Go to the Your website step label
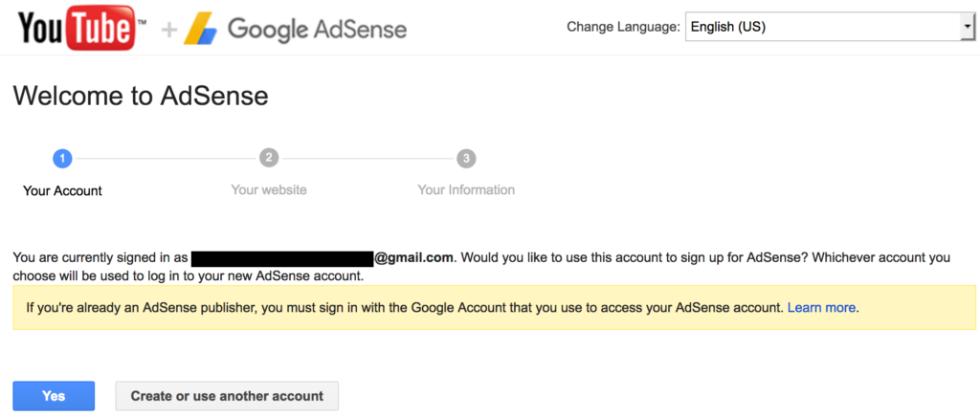Viewport: 980px width, 417px height. click(x=269, y=189)
